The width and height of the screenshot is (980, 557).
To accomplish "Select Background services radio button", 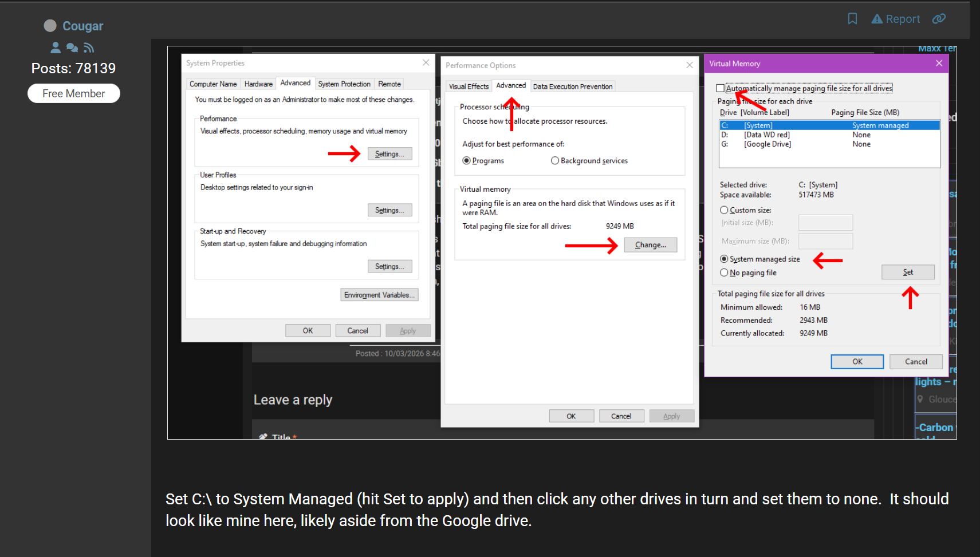I will (x=554, y=161).
